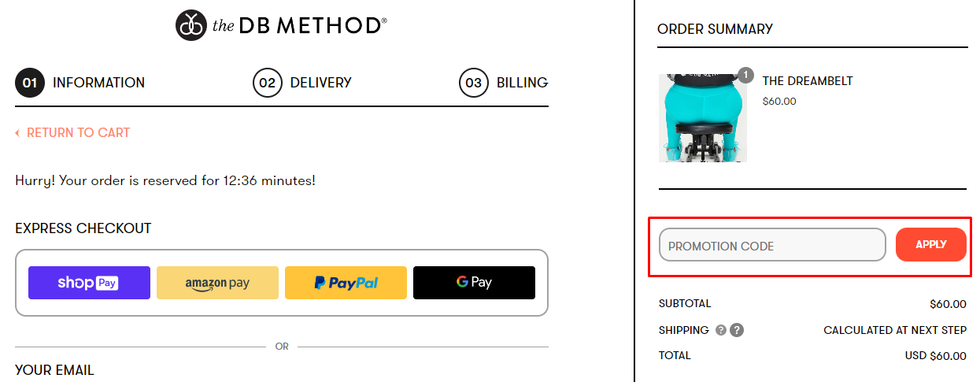
Task: Click the quantity badge on product image
Action: [x=745, y=76]
